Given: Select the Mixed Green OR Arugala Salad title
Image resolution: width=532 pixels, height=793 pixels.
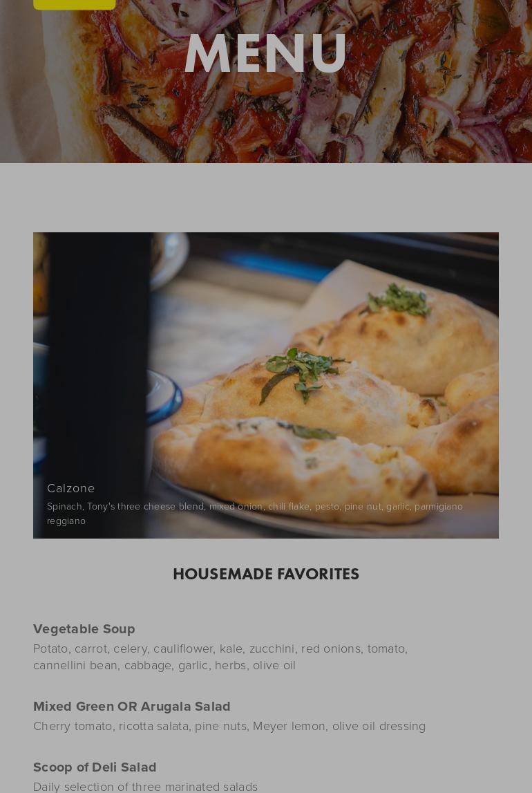Looking at the screenshot, I should pyautogui.click(x=132, y=706).
